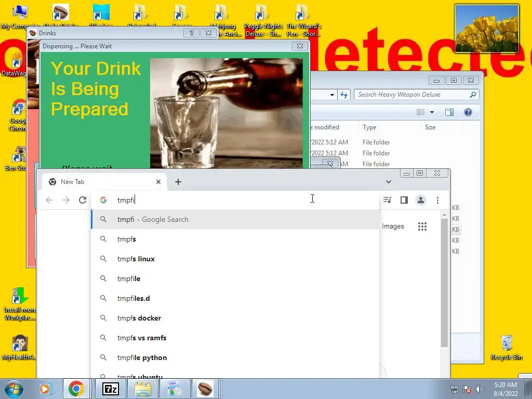Toggle Explorer preview pane icon
Image resolution: width=532 pixels, height=399 pixels.
coord(449,112)
